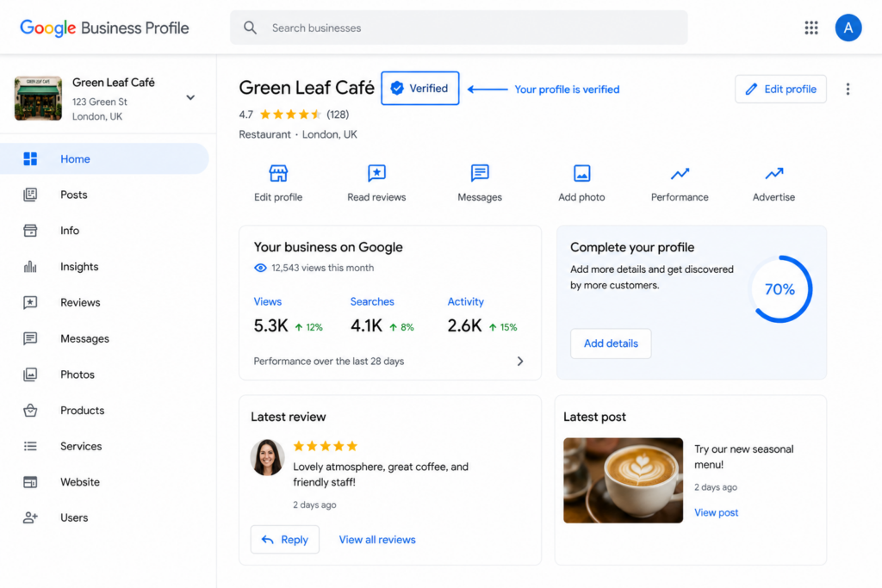Click the Google Business Profile logo
The width and height of the screenshot is (882, 588).
(x=104, y=28)
